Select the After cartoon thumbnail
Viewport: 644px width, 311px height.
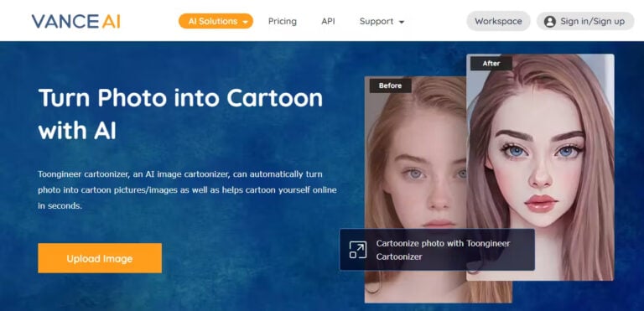pyautogui.click(x=540, y=167)
